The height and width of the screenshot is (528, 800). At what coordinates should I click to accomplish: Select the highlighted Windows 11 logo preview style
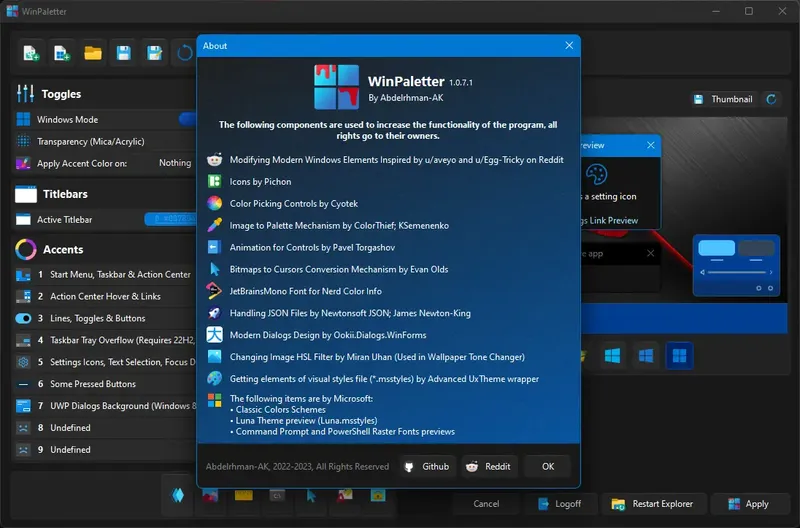pos(679,355)
